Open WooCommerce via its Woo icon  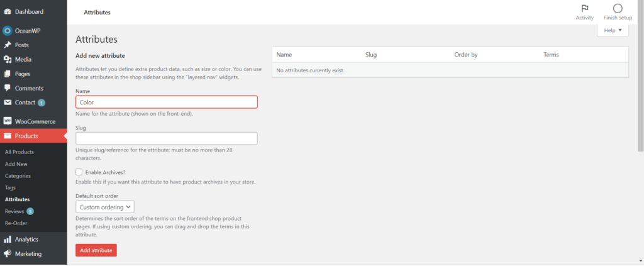[x=8, y=121]
